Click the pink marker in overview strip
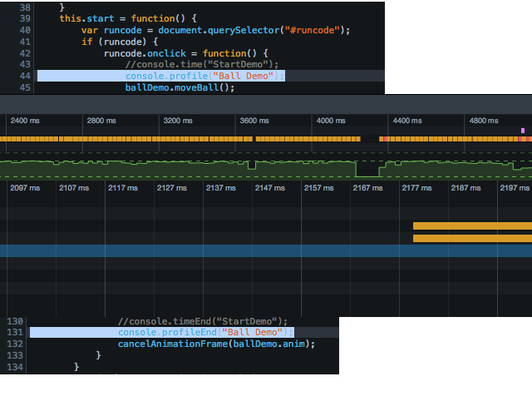Viewport: 532px width, 416px height. (x=523, y=131)
